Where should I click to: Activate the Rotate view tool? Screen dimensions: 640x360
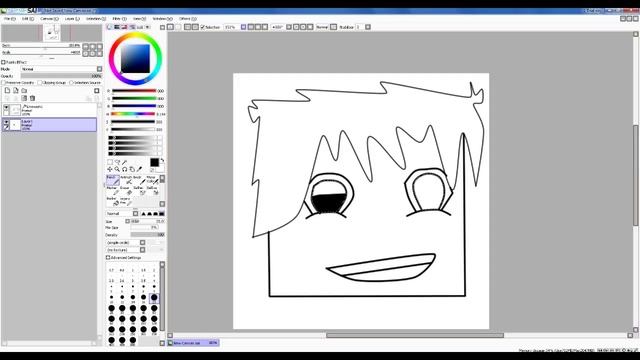pos(124,169)
